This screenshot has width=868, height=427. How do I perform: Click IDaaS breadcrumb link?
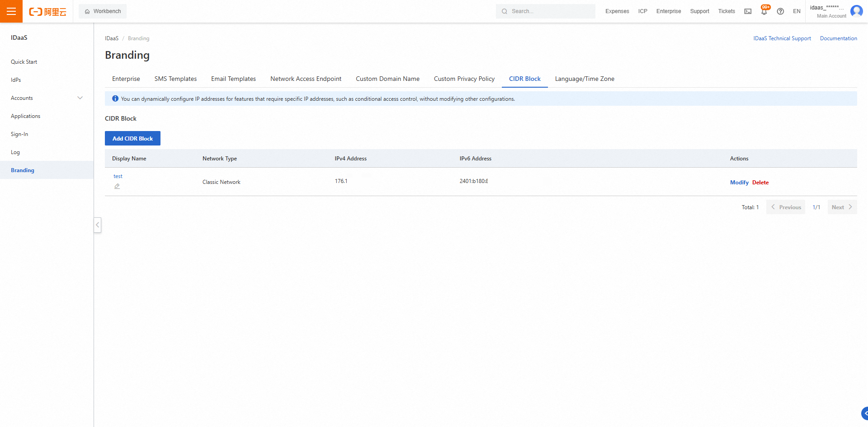pyautogui.click(x=112, y=38)
